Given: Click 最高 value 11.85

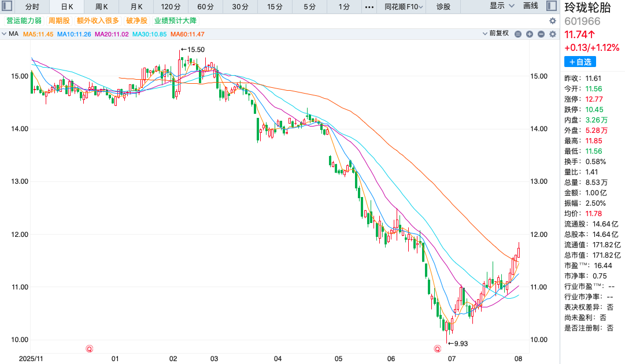Looking at the screenshot, I should 594,141.
